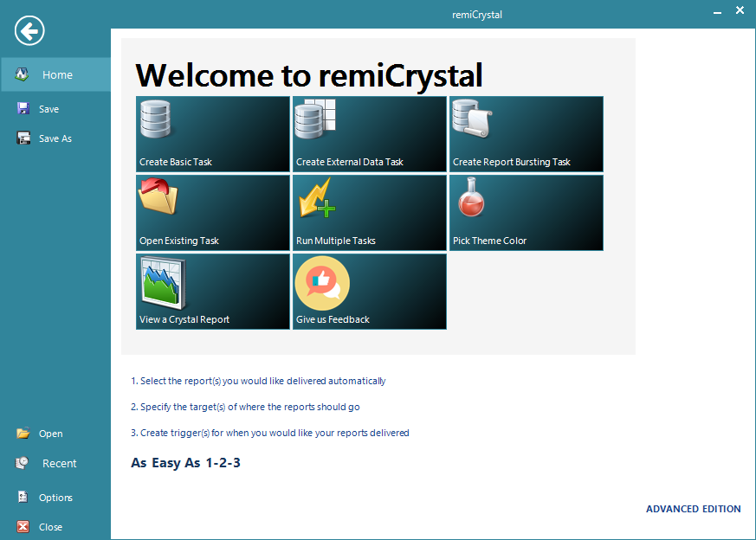Viewport: 756px width, 540px height.
Task: Choose Save from the sidebar menu
Action: (x=56, y=109)
